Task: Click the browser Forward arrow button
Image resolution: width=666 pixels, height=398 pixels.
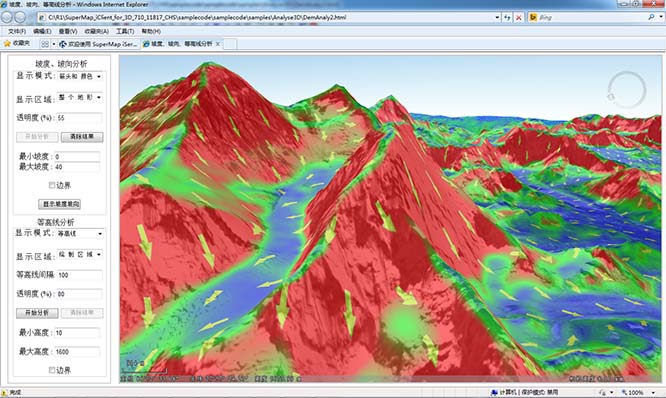Action: click(x=20, y=17)
